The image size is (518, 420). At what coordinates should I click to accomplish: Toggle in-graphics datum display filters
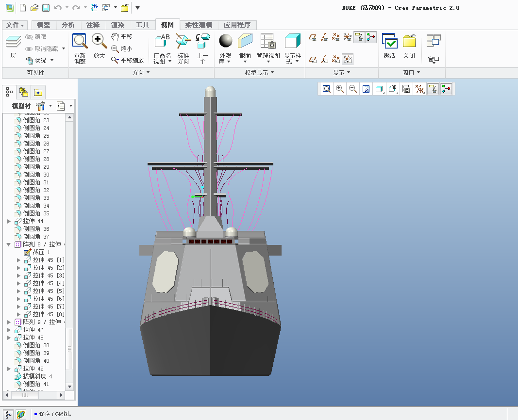pos(419,89)
